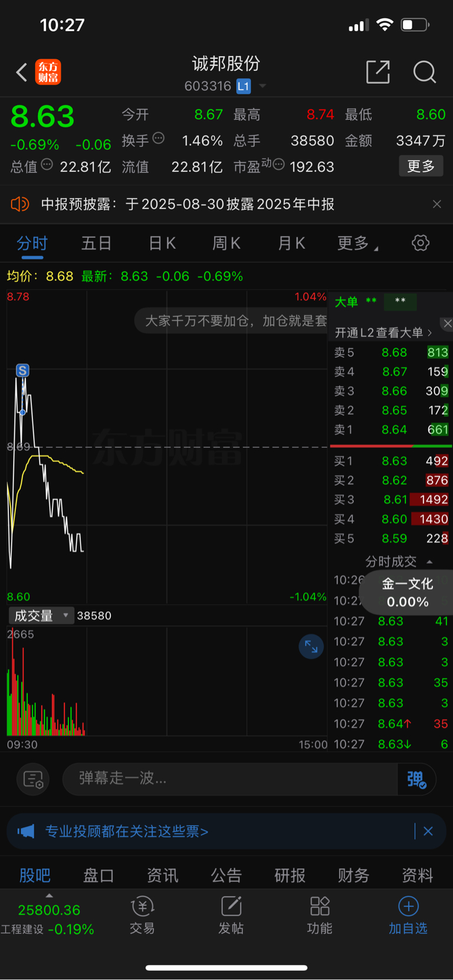Tap the 金一文化 floating stock bubble

click(x=407, y=593)
